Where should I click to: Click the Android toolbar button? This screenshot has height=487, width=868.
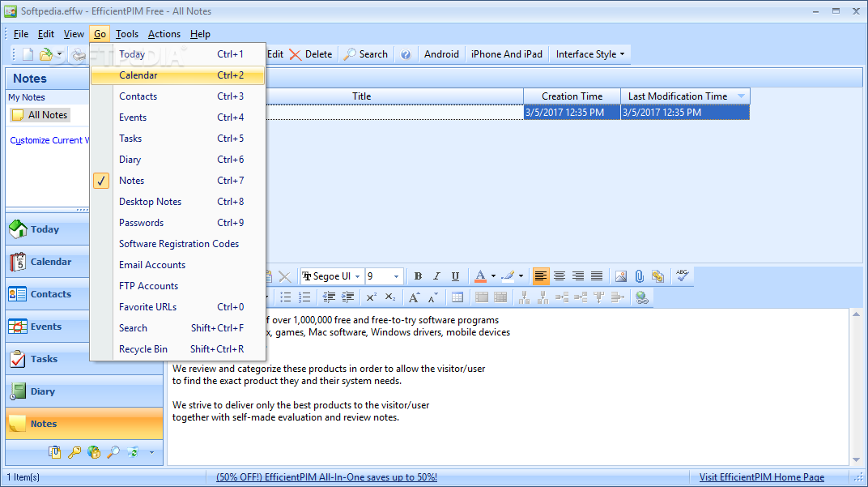[x=441, y=54]
